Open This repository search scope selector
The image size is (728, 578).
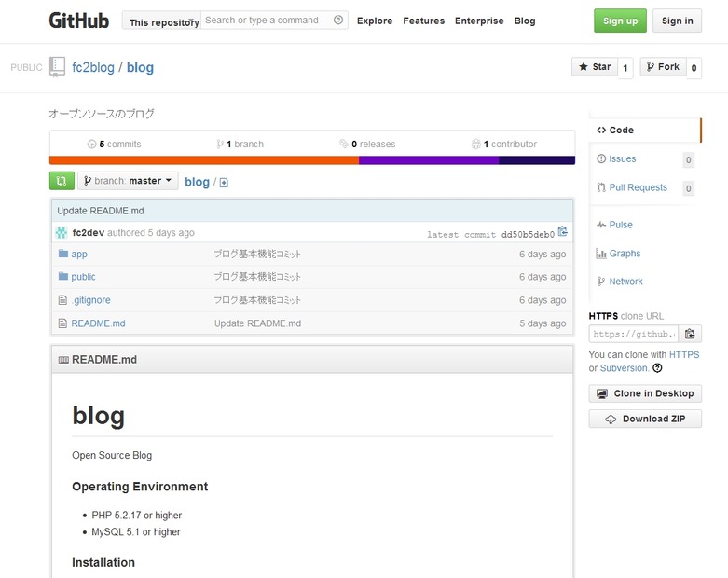161,21
